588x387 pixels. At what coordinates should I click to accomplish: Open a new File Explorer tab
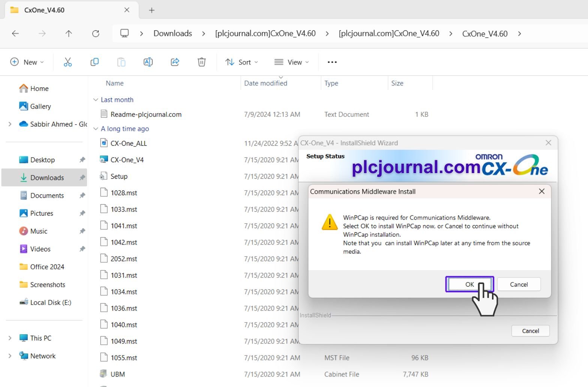151,10
